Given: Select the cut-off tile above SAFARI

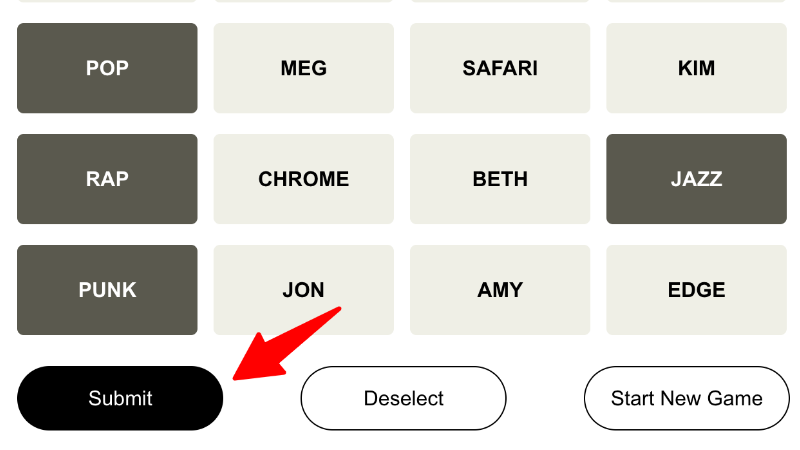Looking at the screenshot, I should (500, 1).
